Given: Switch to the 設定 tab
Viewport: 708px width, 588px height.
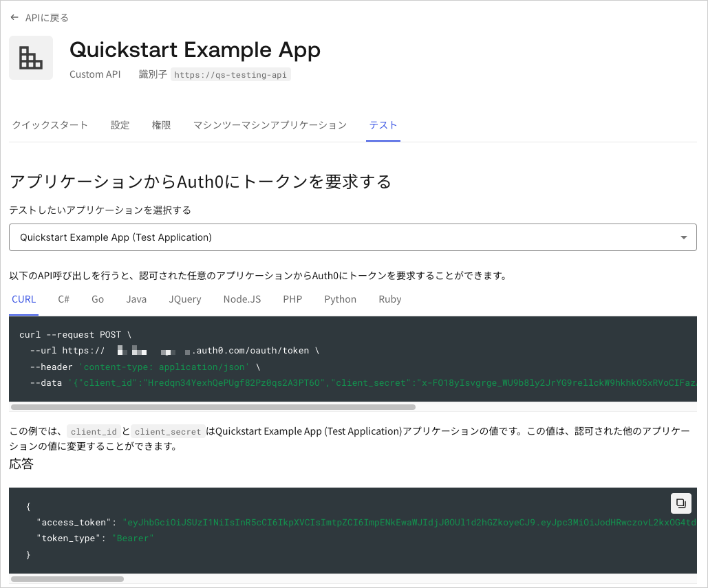Looking at the screenshot, I should point(120,125).
